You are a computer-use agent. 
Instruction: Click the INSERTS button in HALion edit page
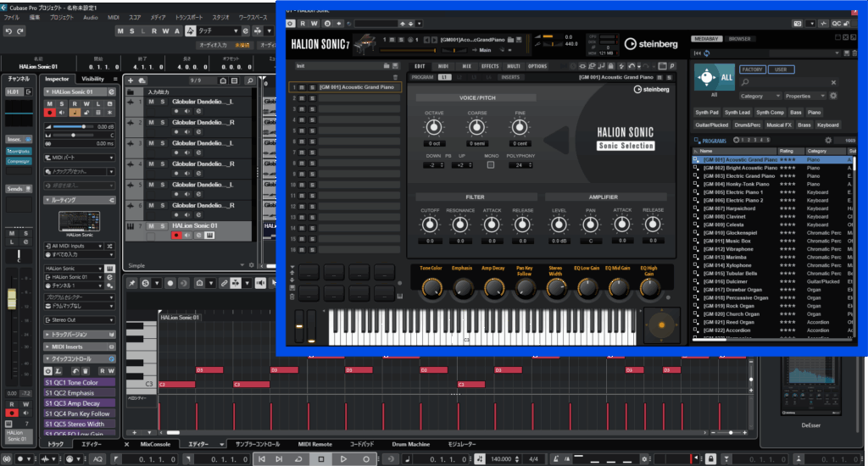pos(510,77)
